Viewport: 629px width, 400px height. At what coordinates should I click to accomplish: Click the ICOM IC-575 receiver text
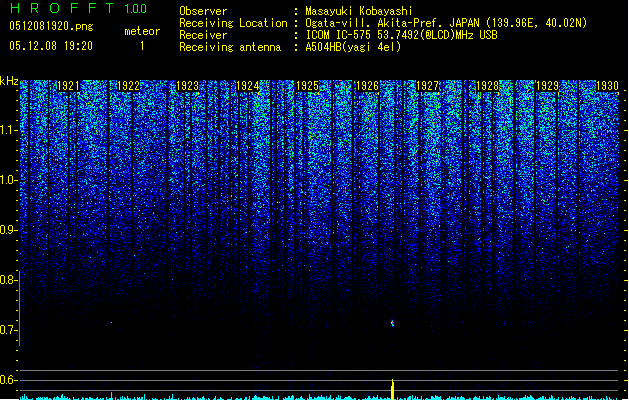(x=401, y=35)
